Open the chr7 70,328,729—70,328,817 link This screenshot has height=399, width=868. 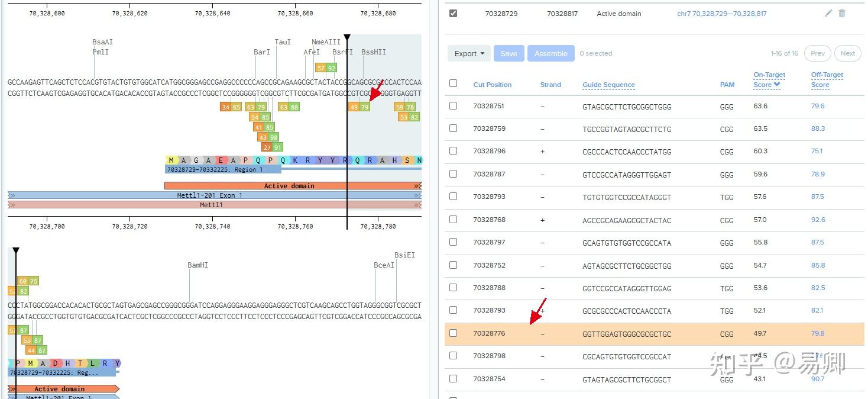pyautogui.click(x=721, y=13)
